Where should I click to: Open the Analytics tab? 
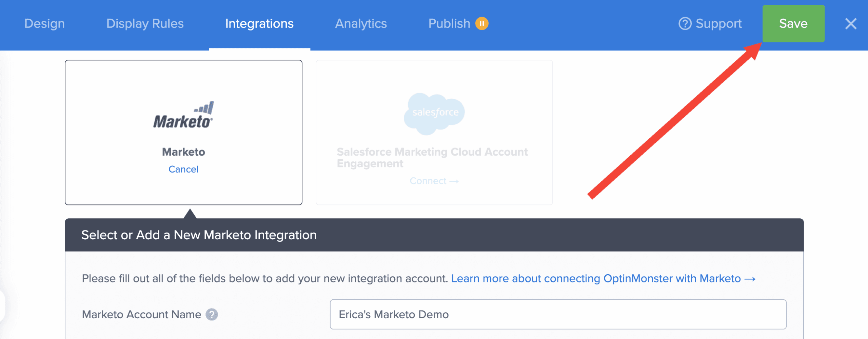361,24
